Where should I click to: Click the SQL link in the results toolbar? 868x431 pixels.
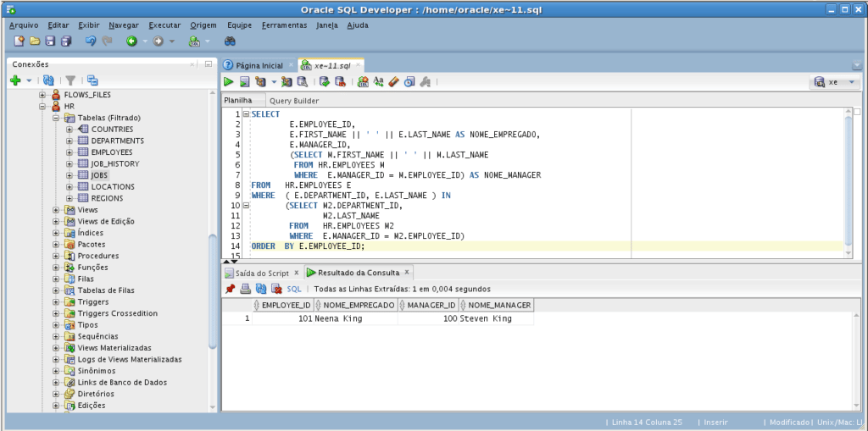pos(294,289)
